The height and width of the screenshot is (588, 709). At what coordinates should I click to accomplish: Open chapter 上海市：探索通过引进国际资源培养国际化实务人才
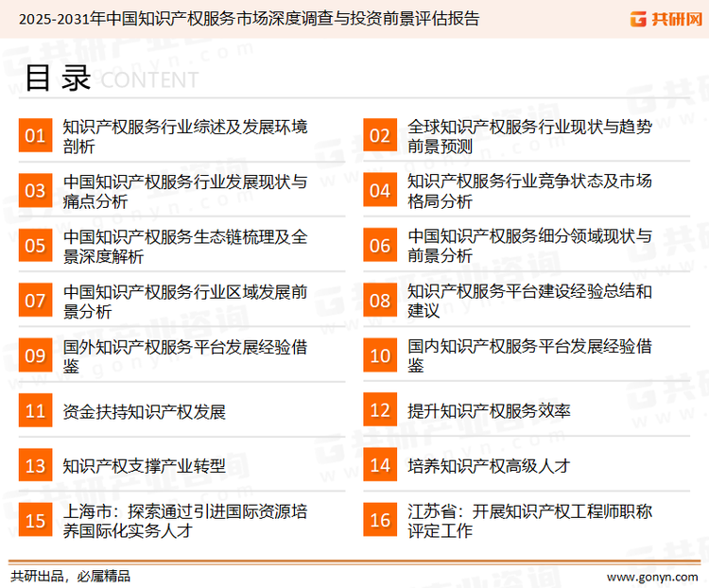pos(185,521)
